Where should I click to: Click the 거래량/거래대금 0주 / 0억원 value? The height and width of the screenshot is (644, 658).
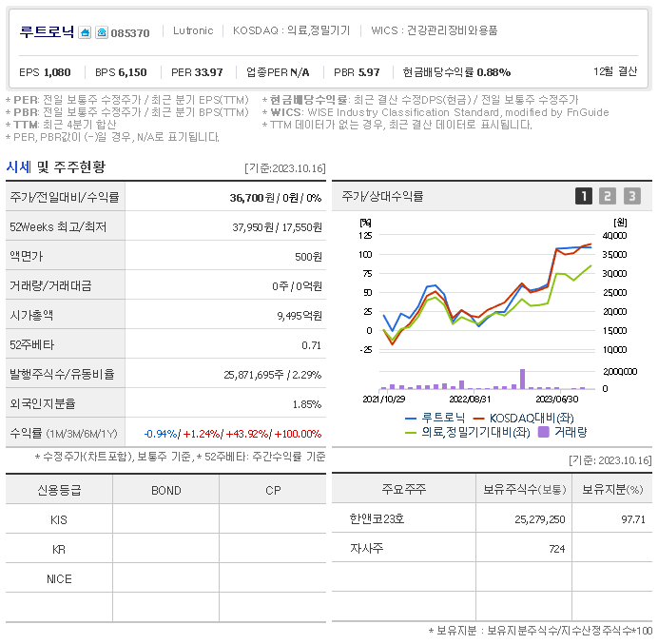(297, 286)
